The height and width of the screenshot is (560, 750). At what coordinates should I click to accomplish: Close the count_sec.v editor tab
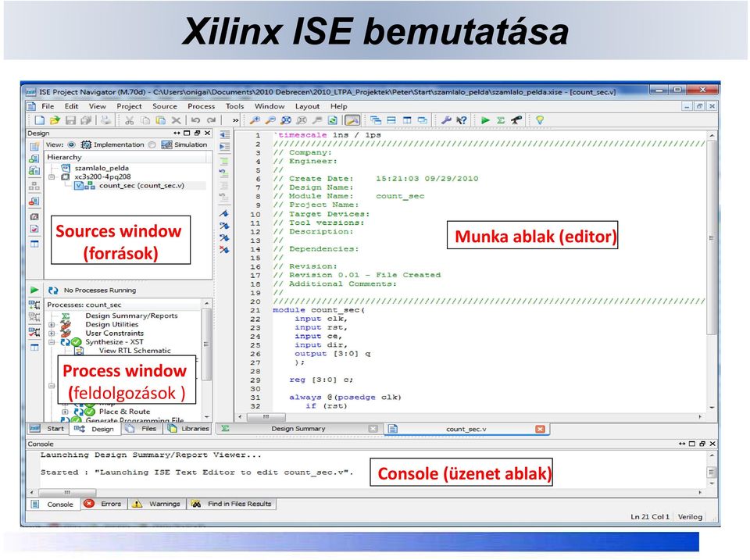540,429
